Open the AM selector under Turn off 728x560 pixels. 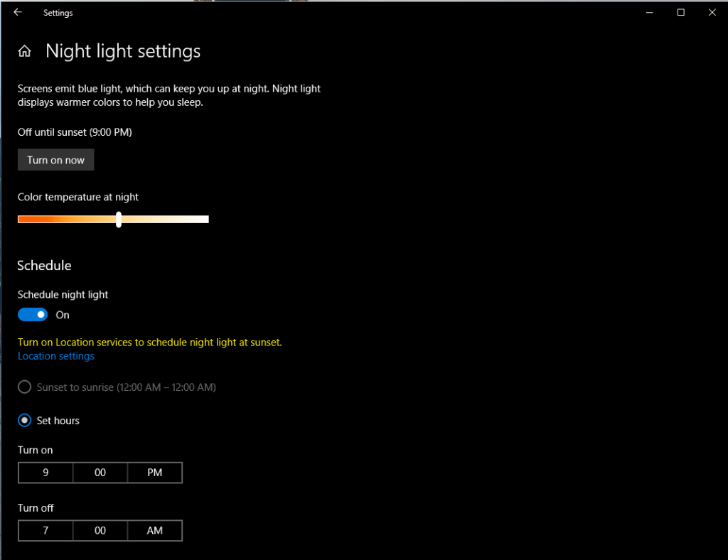click(x=154, y=530)
